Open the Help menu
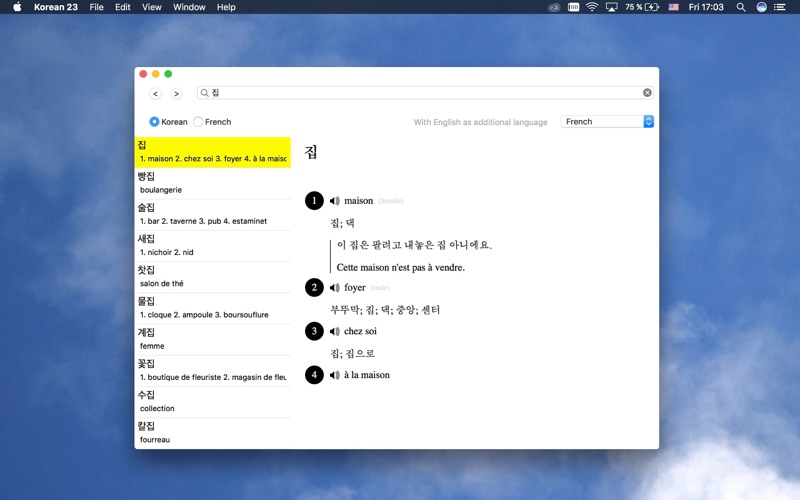 click(226, 7)
